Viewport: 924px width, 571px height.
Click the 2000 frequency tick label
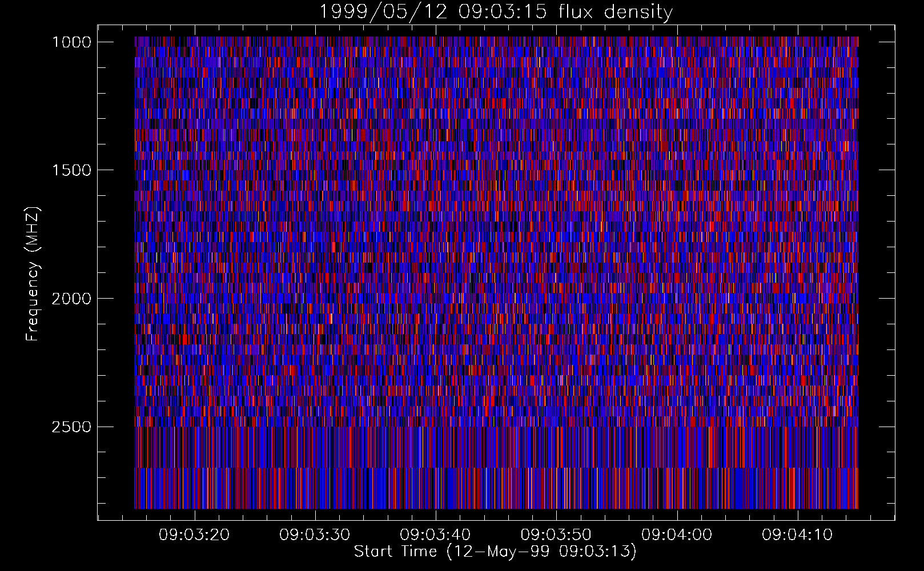click(x=71, y=299)
